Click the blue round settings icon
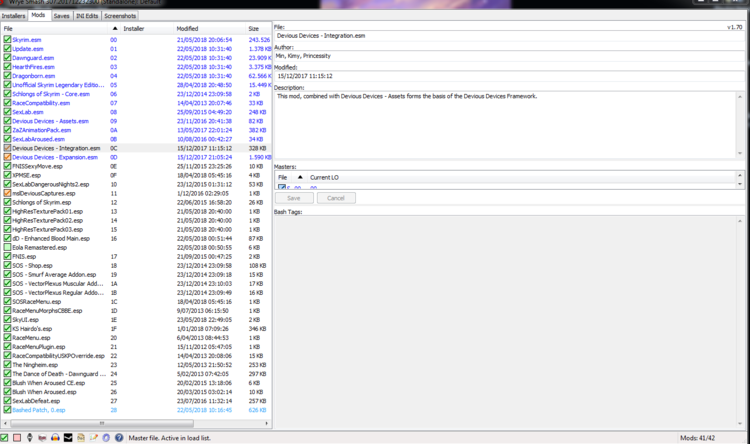750x444 pixels. pyautogui.click(x=106, y=438)
